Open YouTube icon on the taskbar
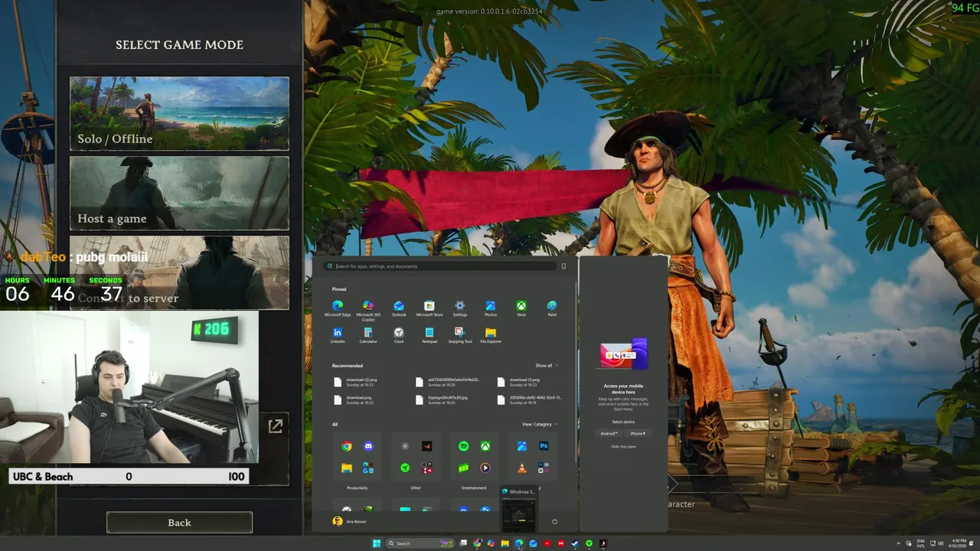 pyautogui.click(x=547, y=543)
